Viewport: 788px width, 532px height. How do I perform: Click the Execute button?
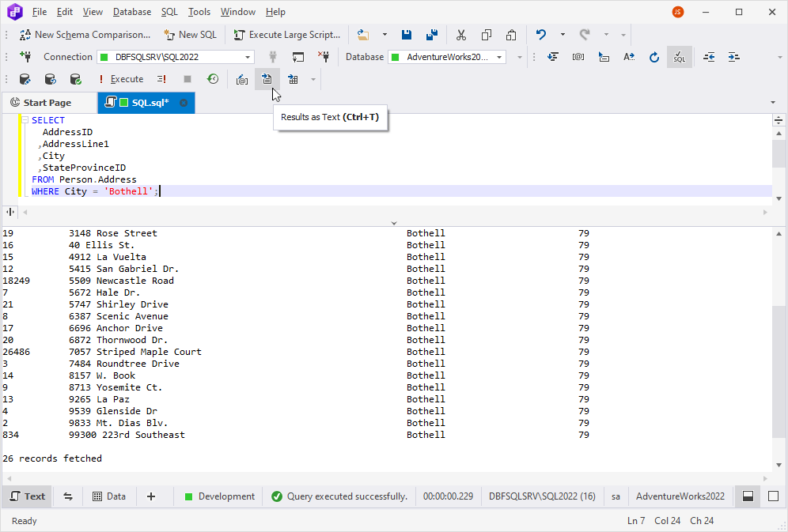point(121,79)
